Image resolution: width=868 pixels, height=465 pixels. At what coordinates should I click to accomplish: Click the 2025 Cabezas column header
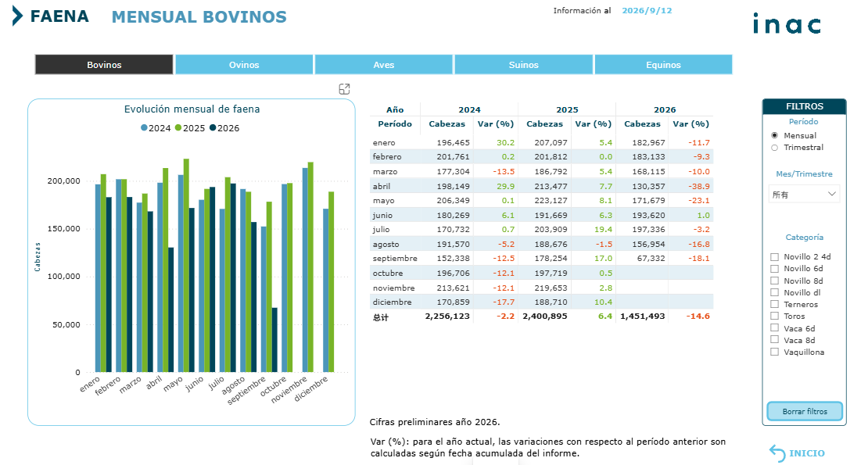545,123
